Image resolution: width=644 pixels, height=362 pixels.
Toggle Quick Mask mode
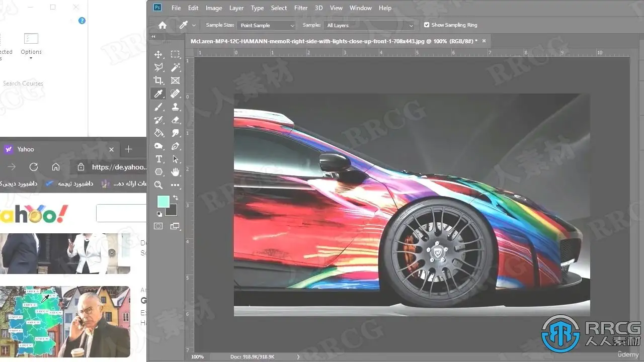pyautogui.click(x=158, y=226)
